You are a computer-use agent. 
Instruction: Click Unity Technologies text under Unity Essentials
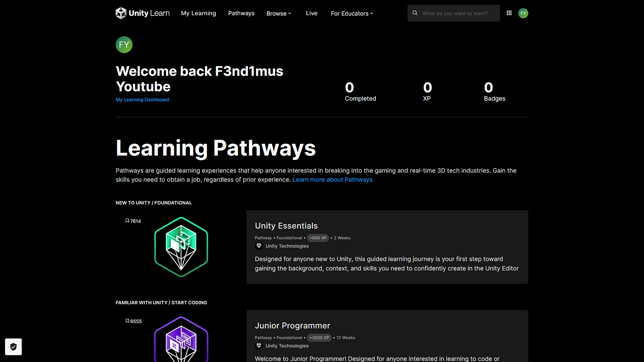[287, 246]
